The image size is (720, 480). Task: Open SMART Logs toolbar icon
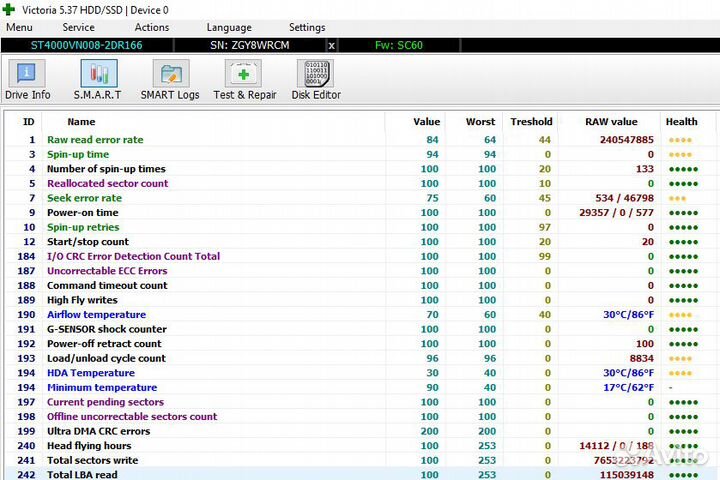click(x=170, y=80)
